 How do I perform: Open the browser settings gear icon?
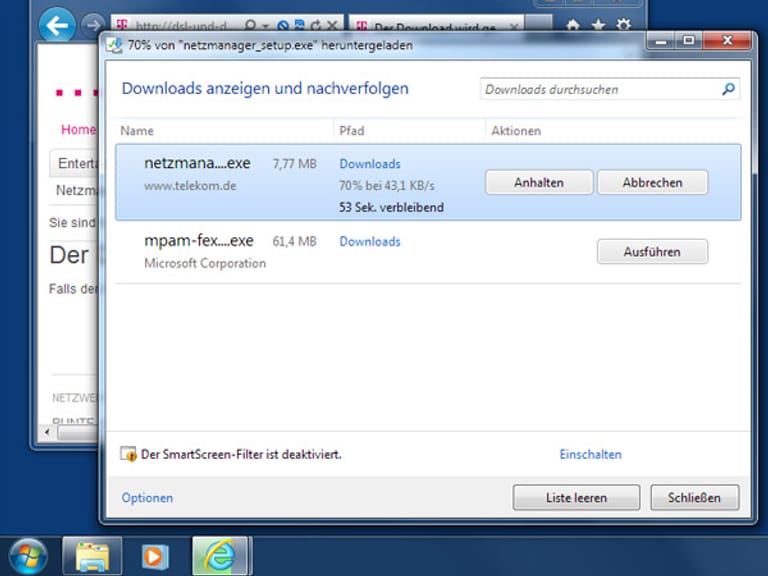pyautogui.click(x=624, y=24)
